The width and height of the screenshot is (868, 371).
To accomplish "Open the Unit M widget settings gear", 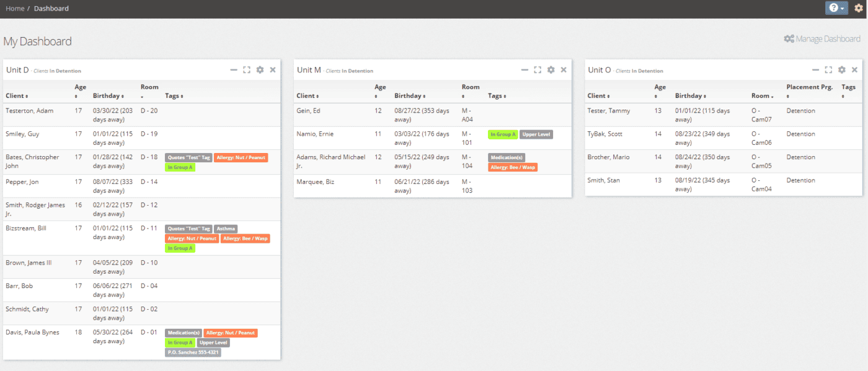I will click(x=551, y=70).
